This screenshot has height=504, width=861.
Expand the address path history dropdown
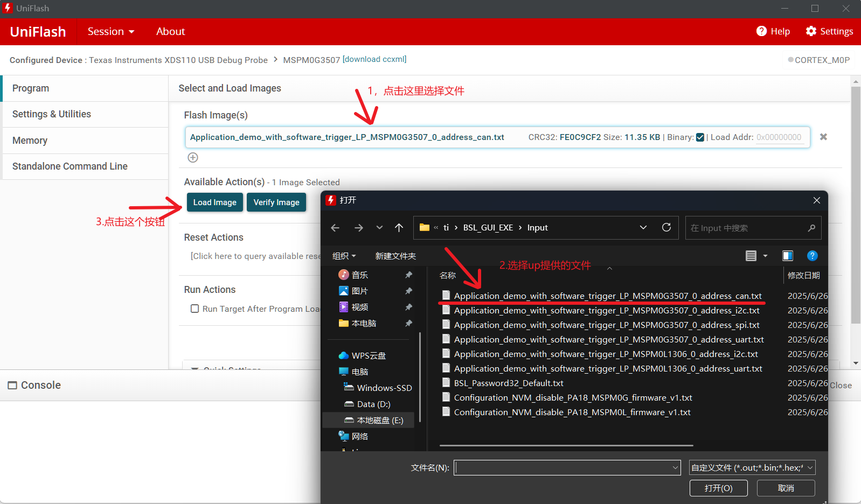pos(643,227)
